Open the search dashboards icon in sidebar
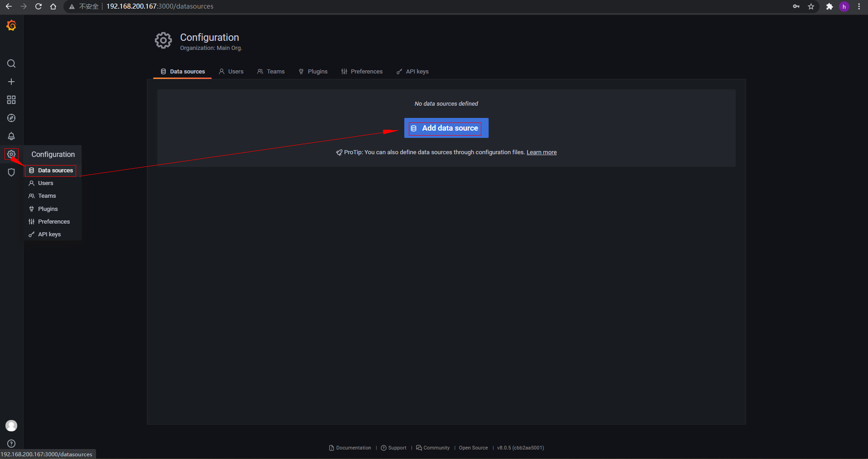This screenshot has width=868, height=459. pyautogui.click(x=11, y=63)
